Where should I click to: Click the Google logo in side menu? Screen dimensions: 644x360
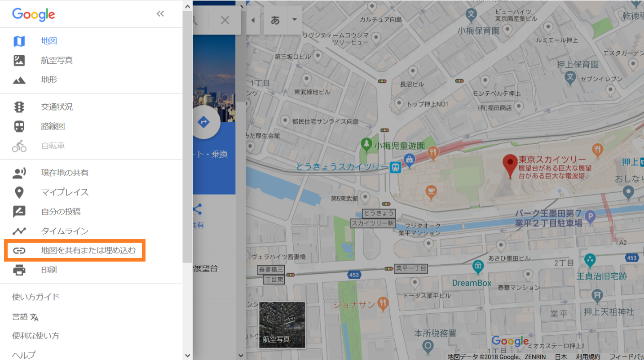pos(34,14)
